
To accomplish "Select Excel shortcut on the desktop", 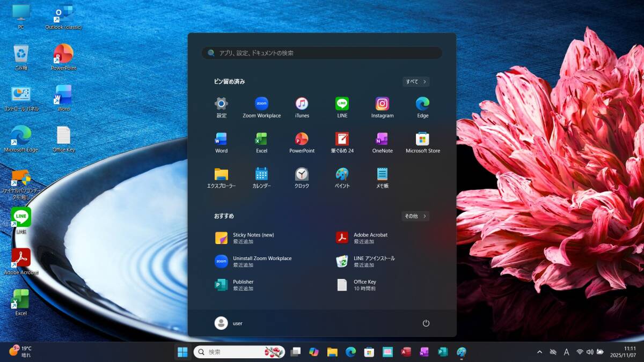I will click(21, 302).
